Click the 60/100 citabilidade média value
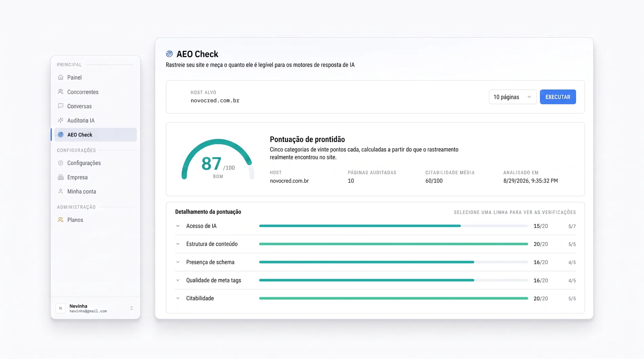 coord(434,181)
